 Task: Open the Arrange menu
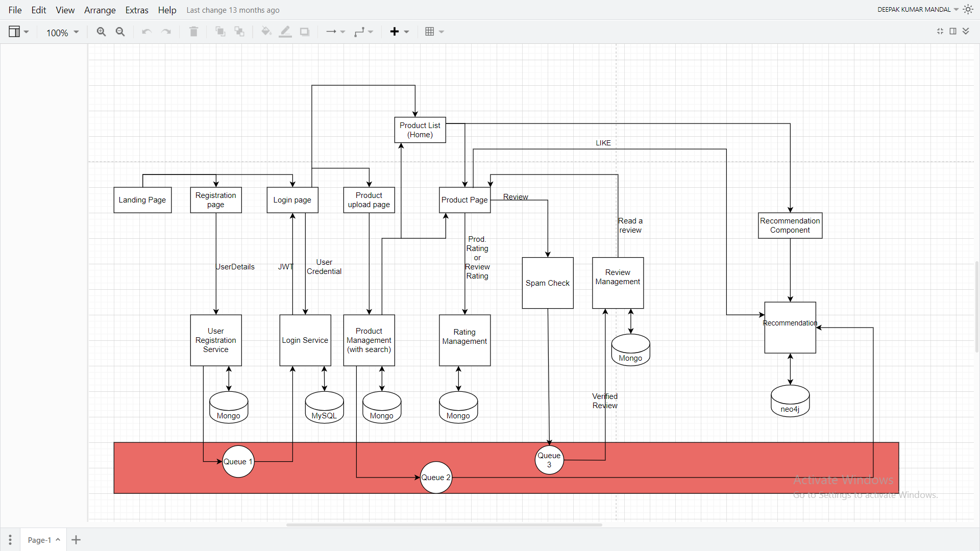pos(100,10)
